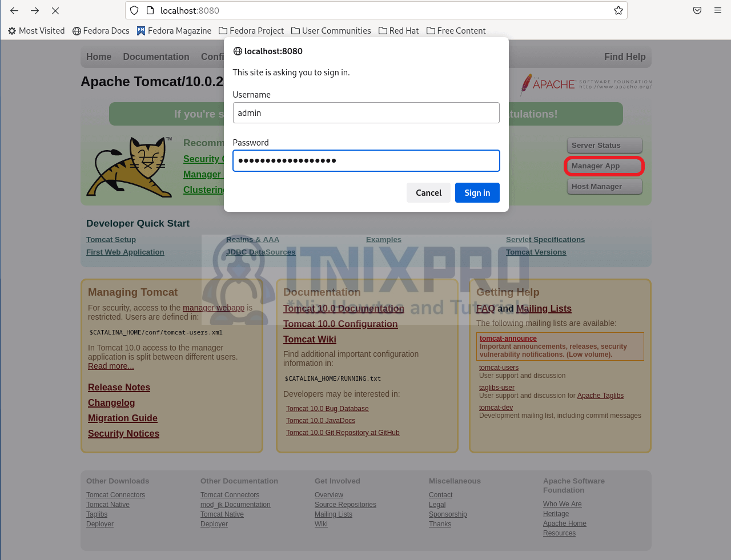Image resolution: width=731 pixels, height=560 pixels.
Task: Open Tomcat Native under Other Downloads
Action: click(x=108, y=505)
